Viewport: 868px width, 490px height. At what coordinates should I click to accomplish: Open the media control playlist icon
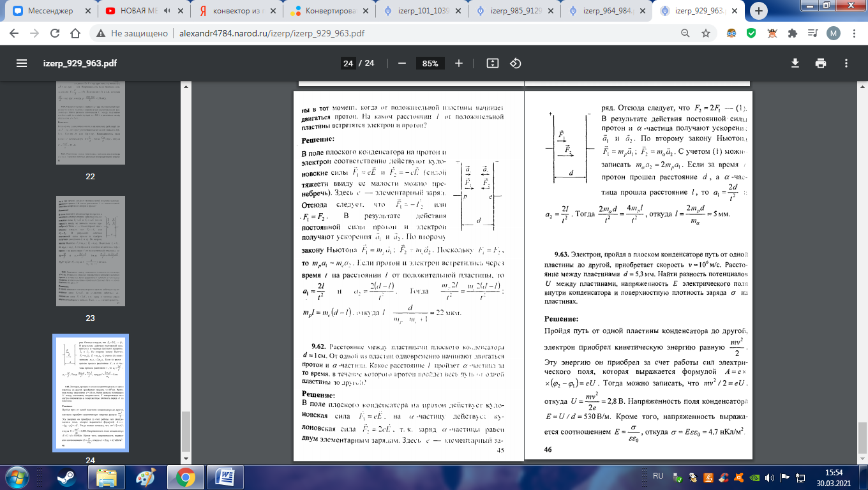point(814,33)
